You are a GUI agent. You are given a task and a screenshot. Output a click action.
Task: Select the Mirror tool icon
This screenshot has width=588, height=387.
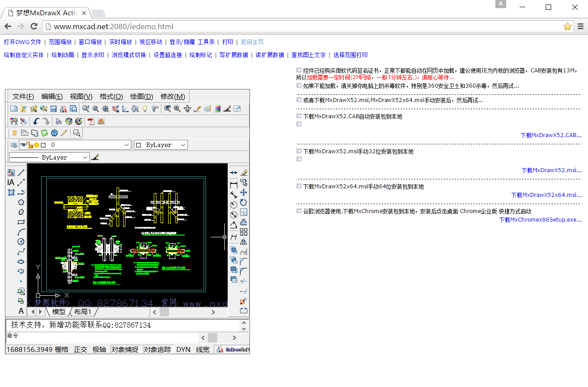click(x=244, y=242)
